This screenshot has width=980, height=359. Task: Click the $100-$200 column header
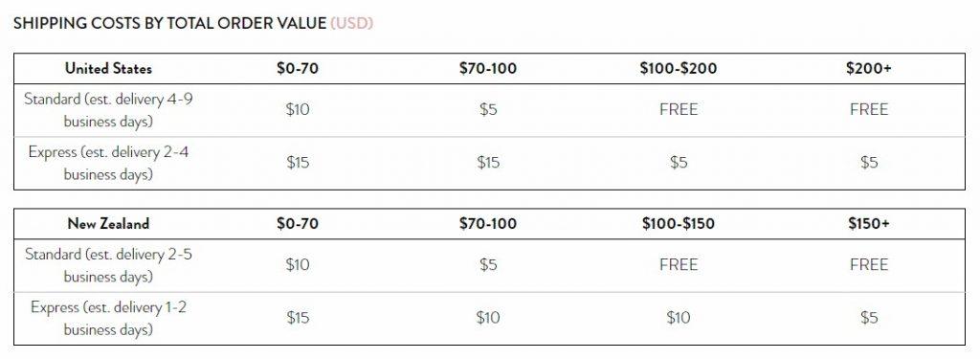(679, 68)
